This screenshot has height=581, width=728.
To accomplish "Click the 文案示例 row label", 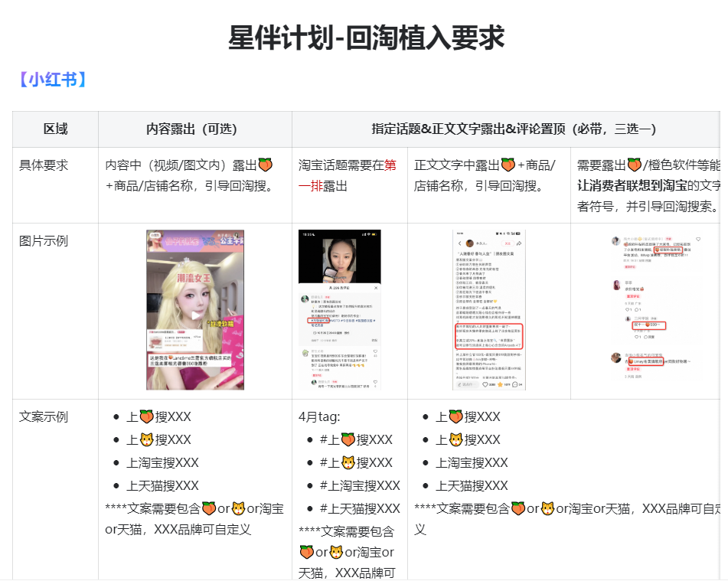I will (44, 417).
